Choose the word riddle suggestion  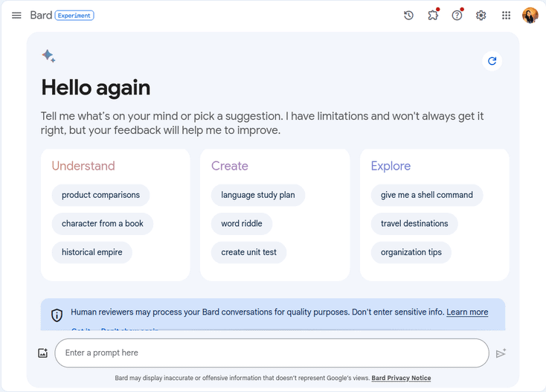tap(242, 223)
